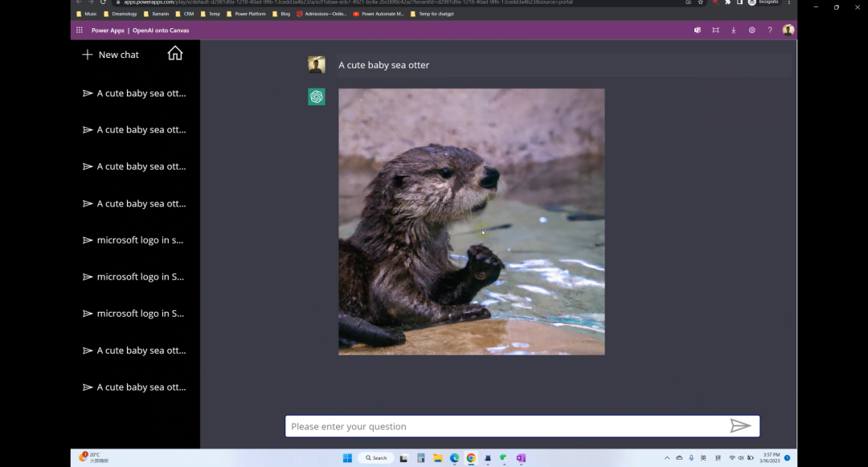Open the Power Apps help question mark
868x467 pixels.
[x=770, y=31]
